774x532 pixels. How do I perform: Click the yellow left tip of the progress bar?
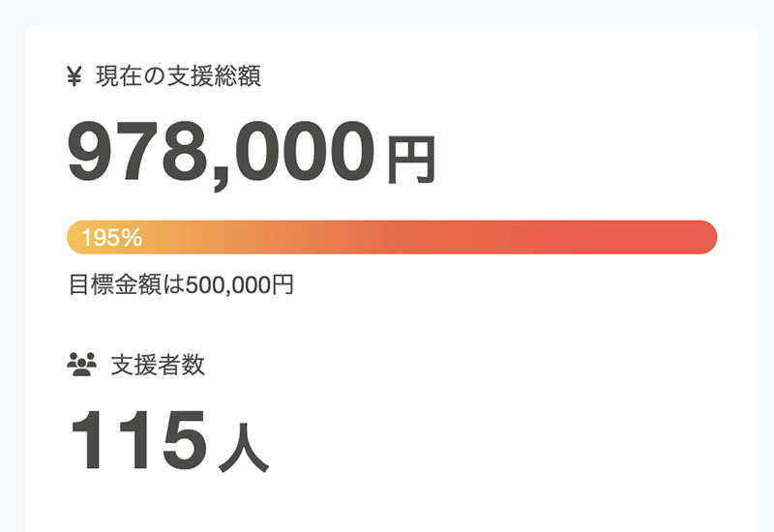coord(75,237)
